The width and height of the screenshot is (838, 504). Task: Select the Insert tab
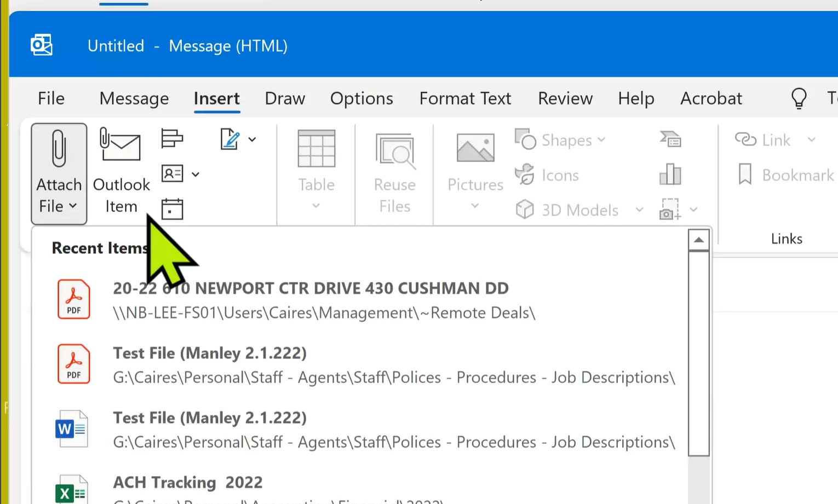pos(217,99)
